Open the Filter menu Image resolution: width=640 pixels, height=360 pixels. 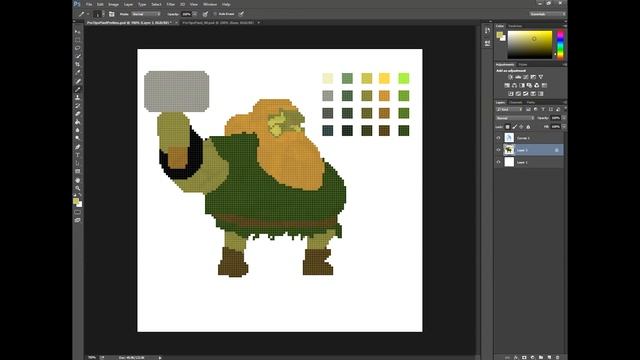(171, 4)
